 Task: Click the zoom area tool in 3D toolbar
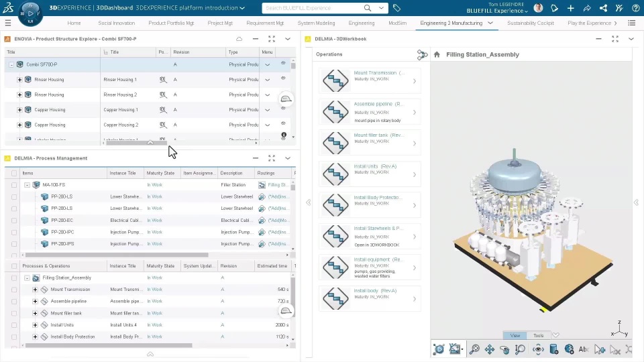(520, 349)
